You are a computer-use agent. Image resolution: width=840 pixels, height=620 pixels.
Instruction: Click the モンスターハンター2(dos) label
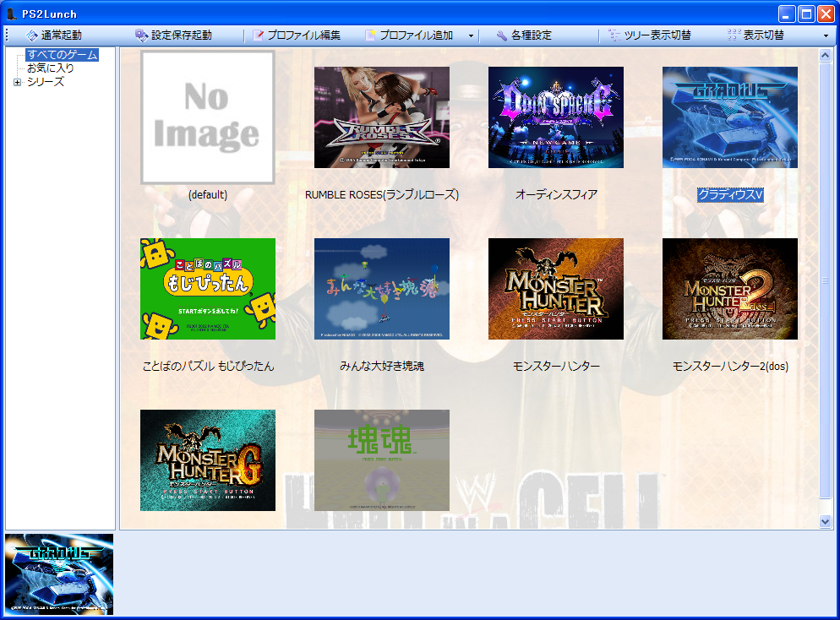730,367
